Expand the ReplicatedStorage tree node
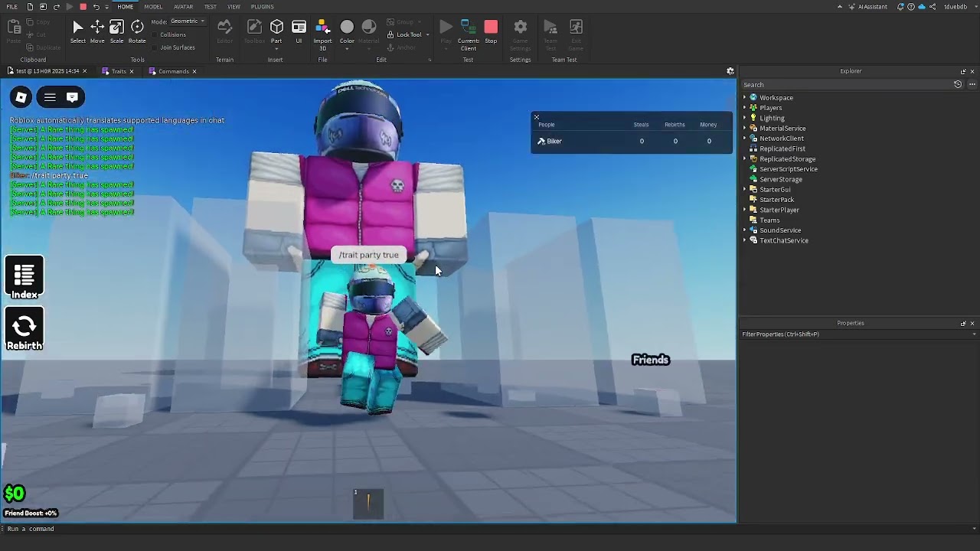Image resolution: width=980 pixels, height=551 pixels. (744, 159)
